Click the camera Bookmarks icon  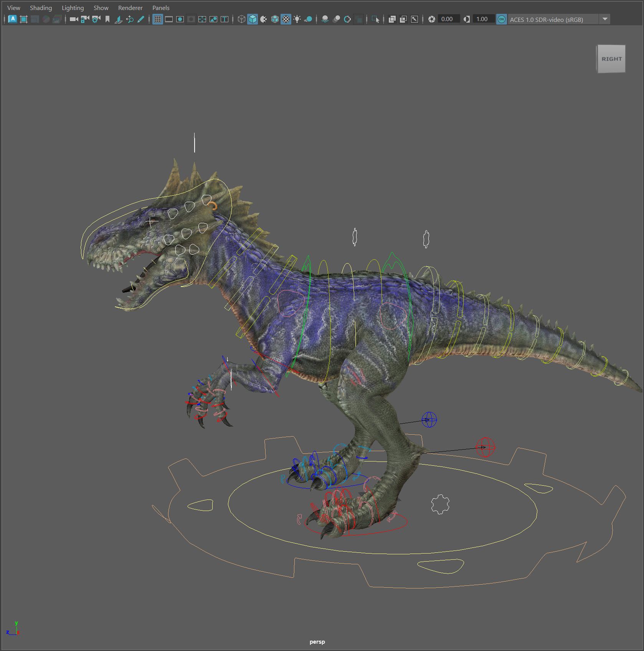[x=107, y=19]
